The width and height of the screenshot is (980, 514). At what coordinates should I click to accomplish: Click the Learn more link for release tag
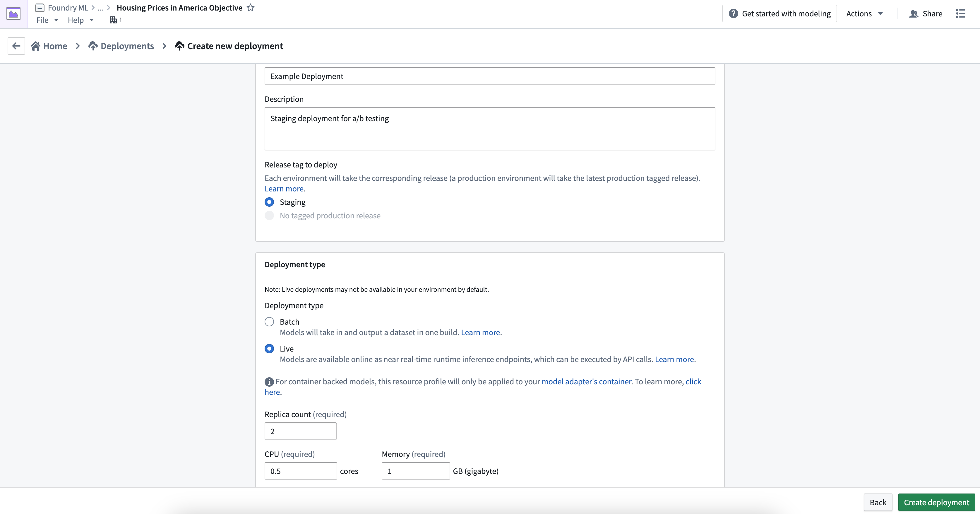[x=285, y=188]
